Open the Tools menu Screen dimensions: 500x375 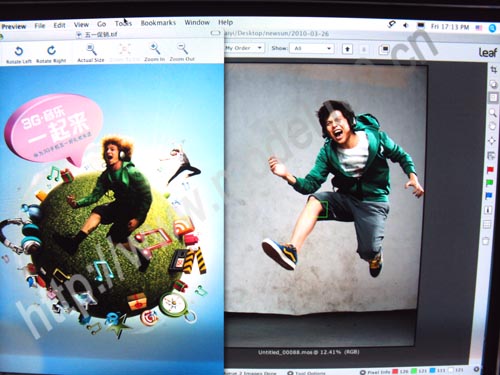(x=123, y=23)
